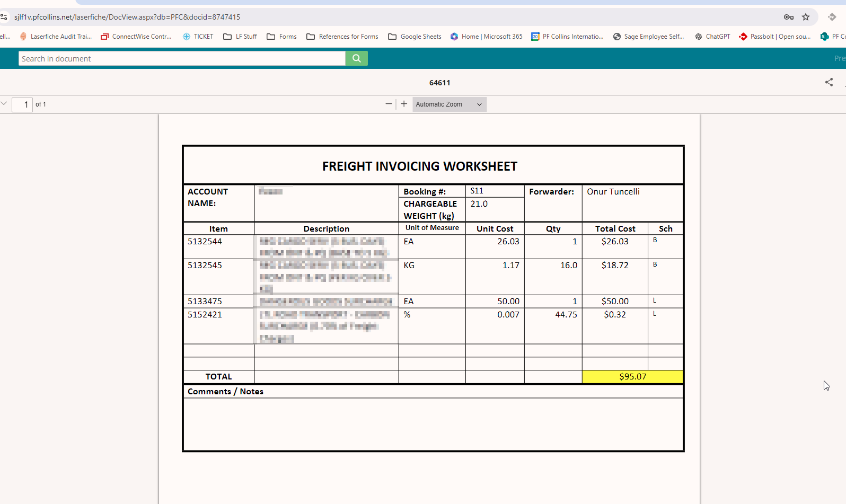Image resolution: width=846 pixels, height=504 pixels.
Task: Open the References for Forms folder
Action: (x=342, y=37)
